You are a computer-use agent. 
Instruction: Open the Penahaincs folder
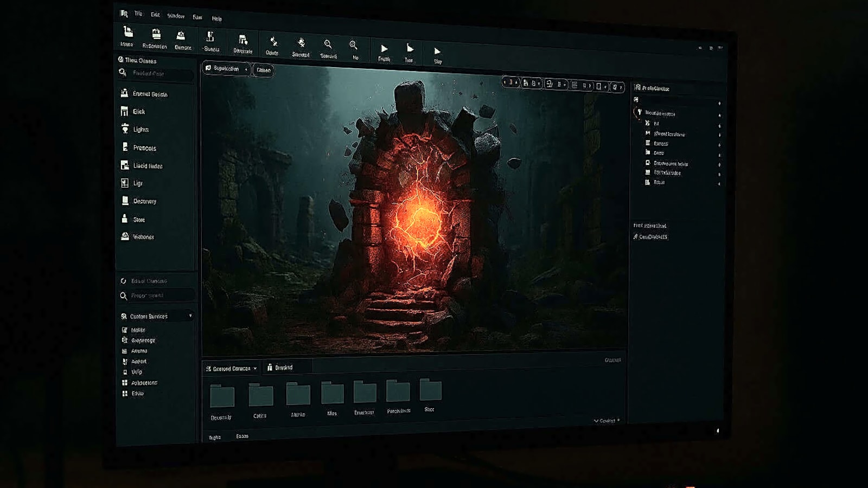[398, 396]
